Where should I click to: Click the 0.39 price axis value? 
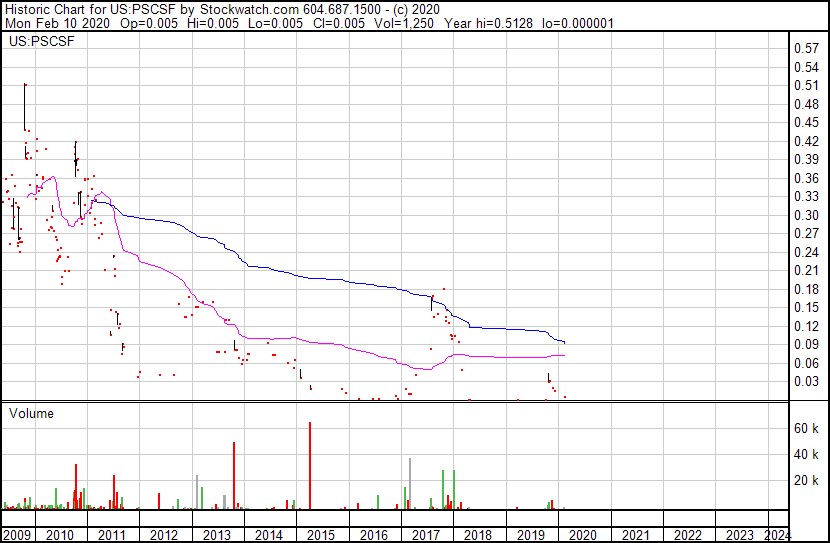807,160
